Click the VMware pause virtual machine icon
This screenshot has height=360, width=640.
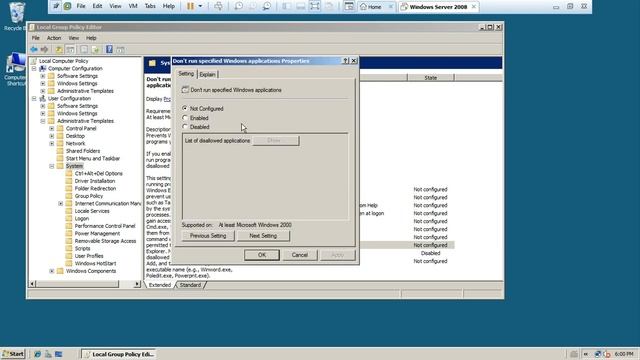click(190, 6)
